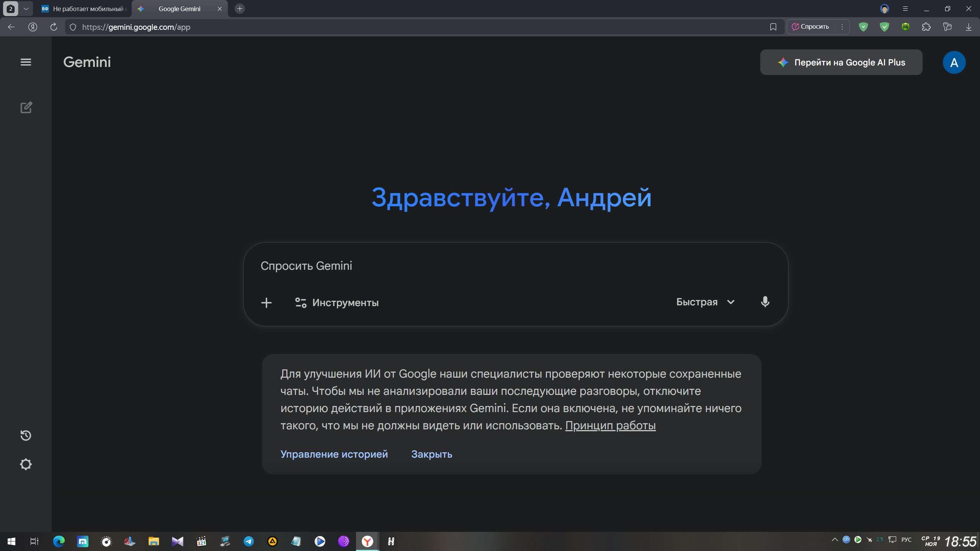
Task: Select the Google Gemini browser tab
Action: [x=179, y=9]
